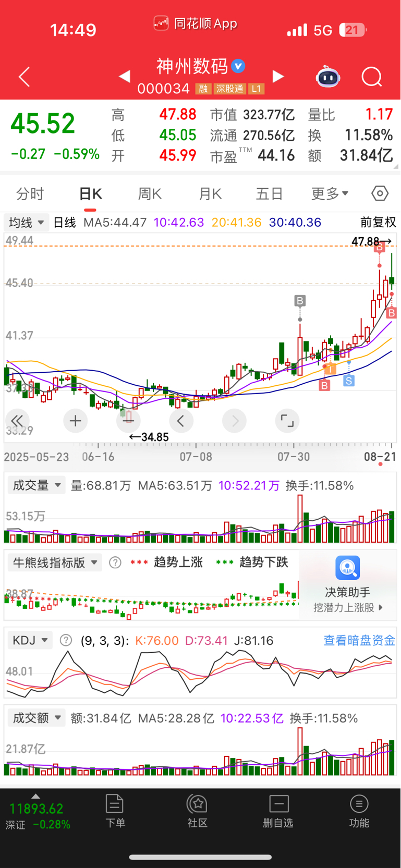Tap the 08-21 date label
401x868 pixels.
[x=380, y=457]
